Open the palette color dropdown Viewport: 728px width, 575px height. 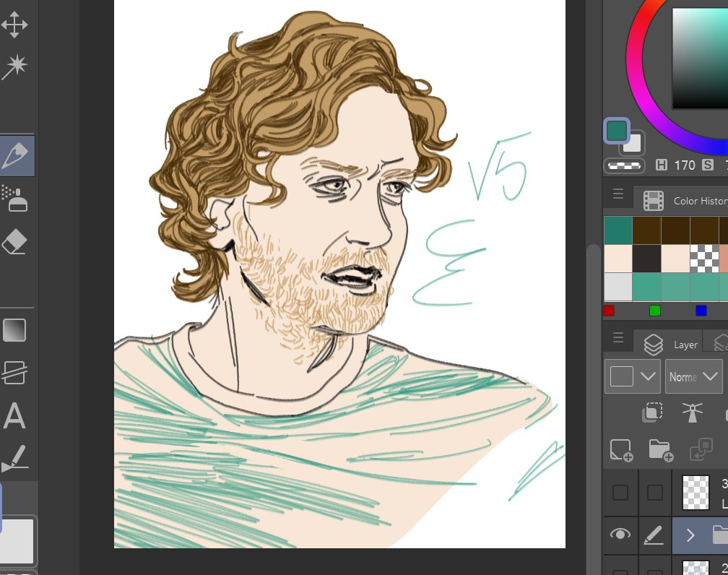click(633, 376)
